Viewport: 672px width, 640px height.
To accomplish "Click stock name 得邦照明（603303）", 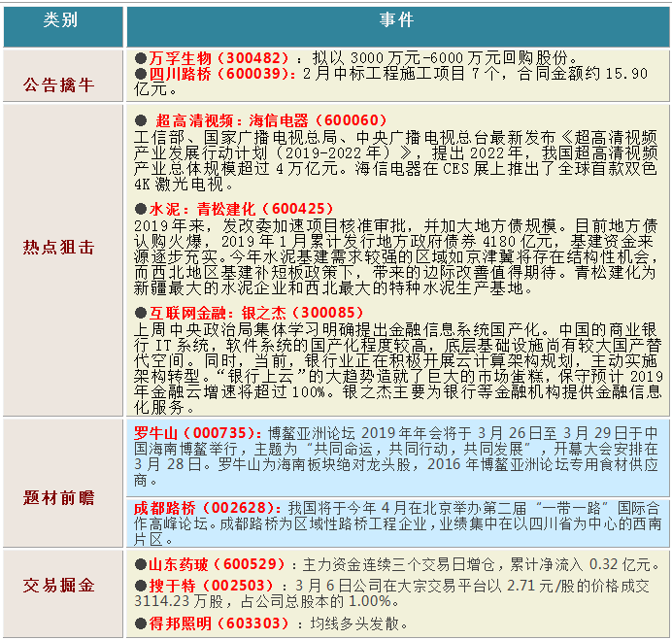I will coord(218,623).
